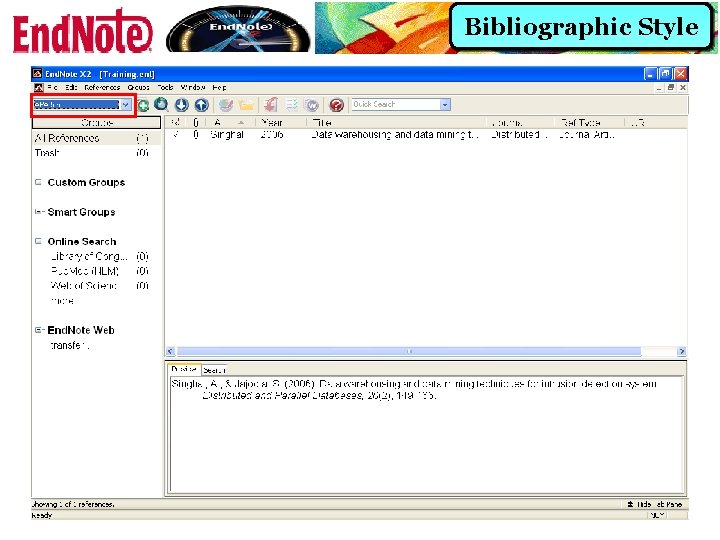
Task: Click the horizontal scrollbar left arrow
Action: [170, 351]
